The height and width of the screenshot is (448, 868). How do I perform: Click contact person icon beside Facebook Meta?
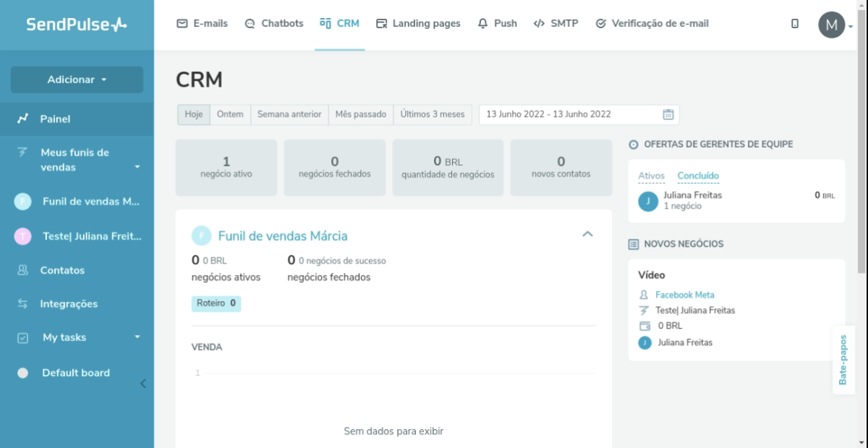644,295
